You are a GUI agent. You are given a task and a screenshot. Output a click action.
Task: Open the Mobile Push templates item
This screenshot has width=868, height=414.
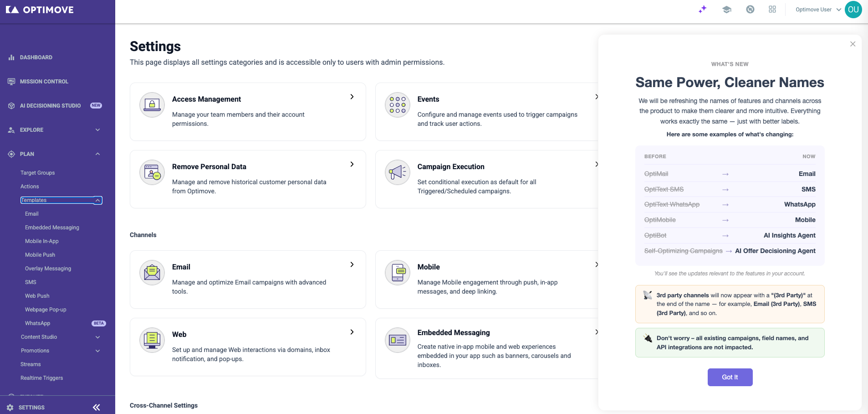tap(40, 255)
